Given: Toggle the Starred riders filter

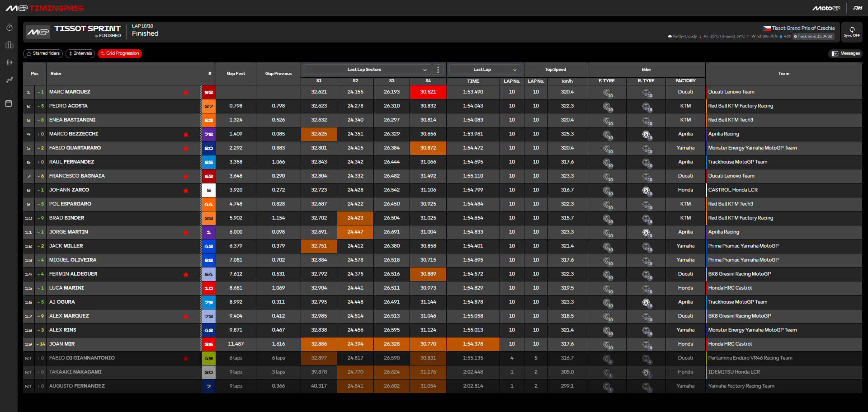Looking at the screenshot, I should pos(43,53).
